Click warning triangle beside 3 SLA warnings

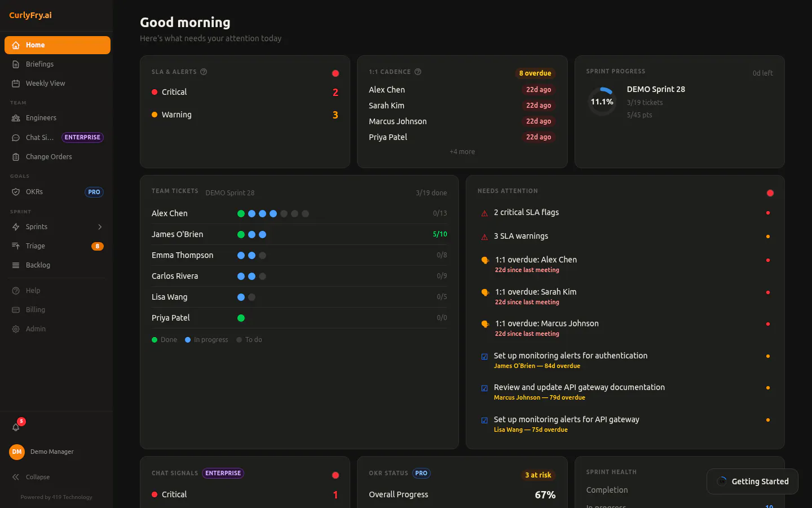click(484, 237)
